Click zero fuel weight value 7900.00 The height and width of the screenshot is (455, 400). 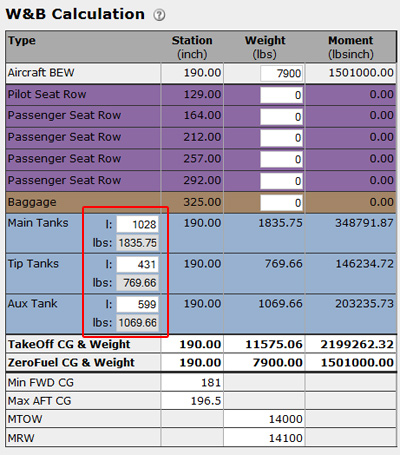(x=277, y=363)
